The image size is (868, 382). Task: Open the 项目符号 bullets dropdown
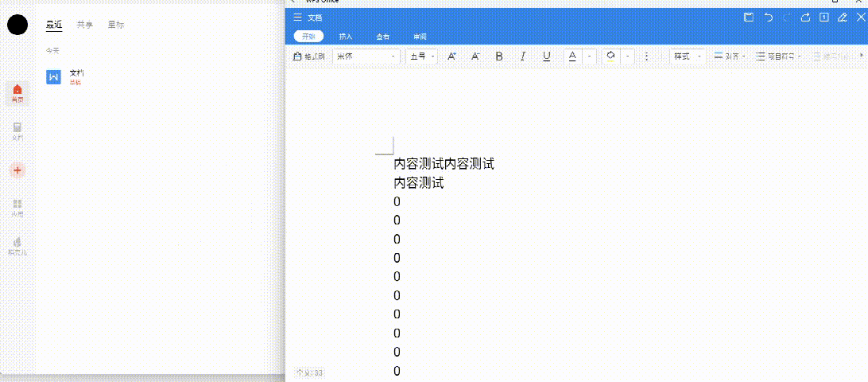click(x=778, y=56)
